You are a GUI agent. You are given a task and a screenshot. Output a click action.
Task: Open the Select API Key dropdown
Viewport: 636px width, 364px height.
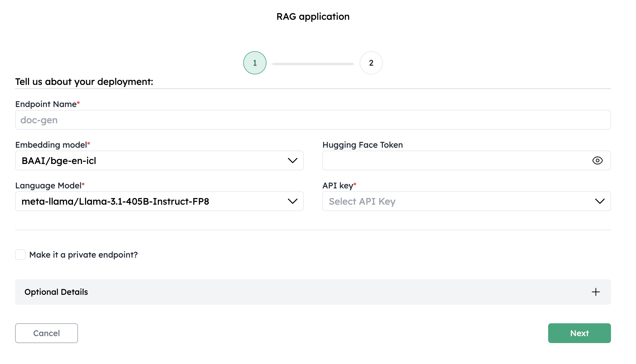(x=467, y=201)
